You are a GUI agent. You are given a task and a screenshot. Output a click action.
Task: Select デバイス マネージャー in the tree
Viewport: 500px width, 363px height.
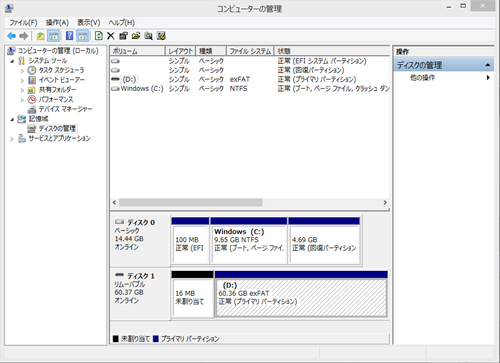[65, 109]
